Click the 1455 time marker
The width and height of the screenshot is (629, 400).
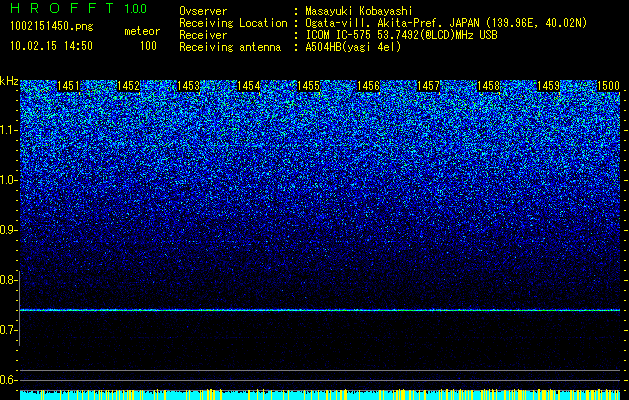(308, 86)
